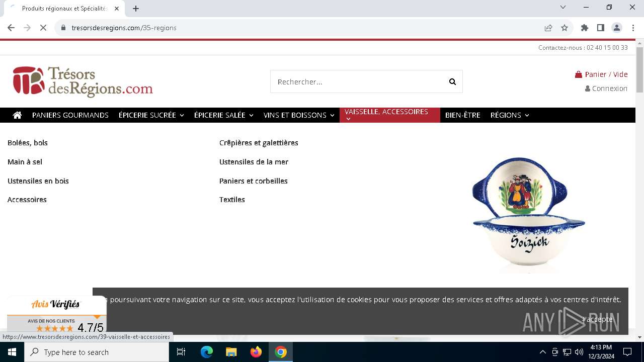
Task: Expand the Vins et Boissons menu
Action: [x=299, y=115]
